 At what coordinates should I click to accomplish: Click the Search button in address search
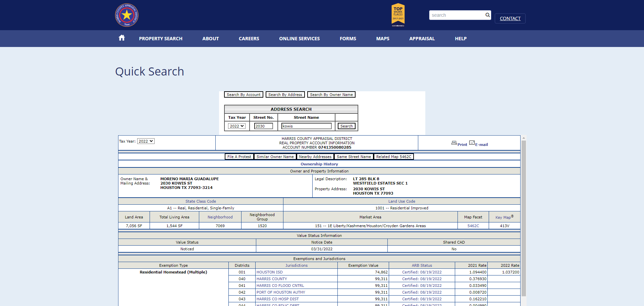pos(346,126)
